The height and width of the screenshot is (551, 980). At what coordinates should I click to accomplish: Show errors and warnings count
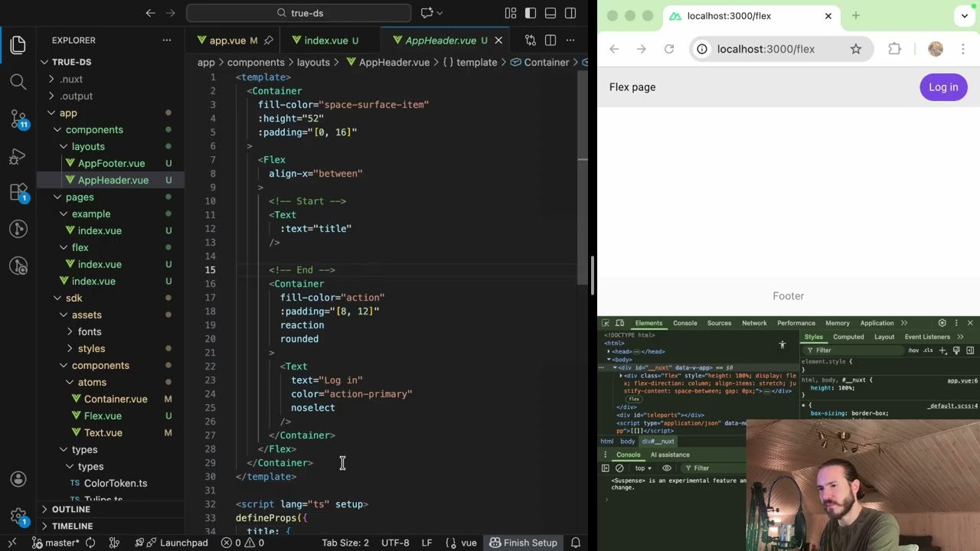[x=243, y=543]
